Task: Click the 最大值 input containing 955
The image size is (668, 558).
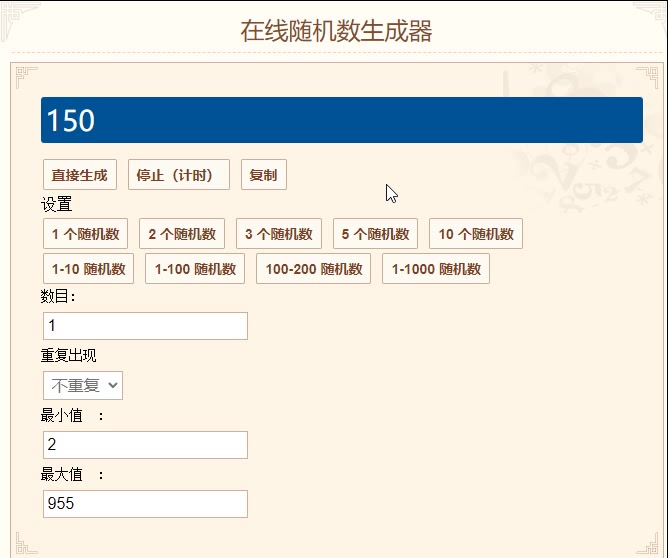Action: tap(145, 504)
